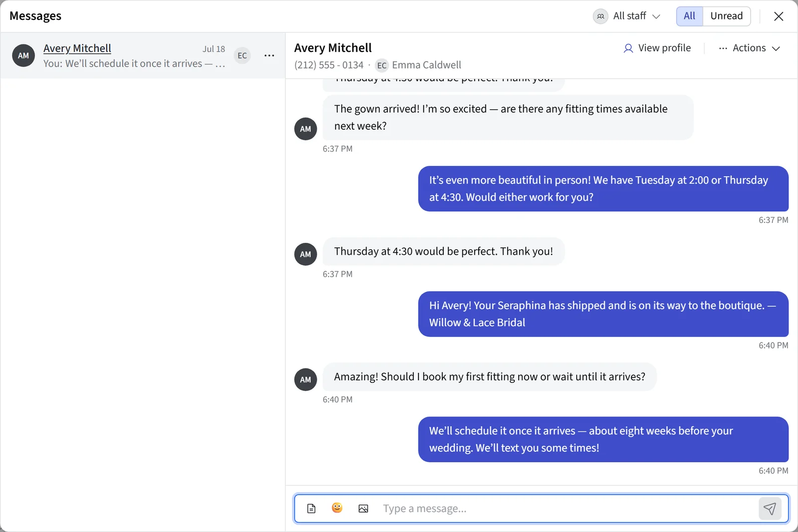Click the Messages panel title
Viewport: 798px width, 532px height.
pos(35,16)
